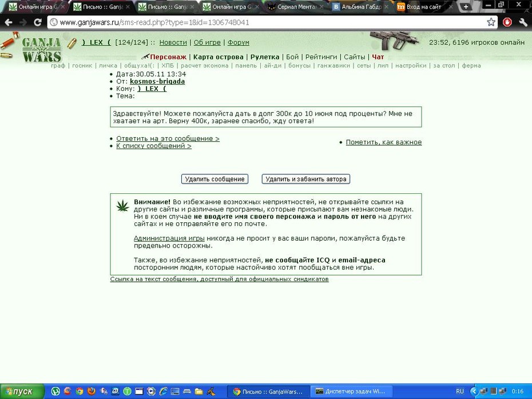532x399 pixels.
Task: Click the ферма shortcut link
Action: tap(471, 65)
